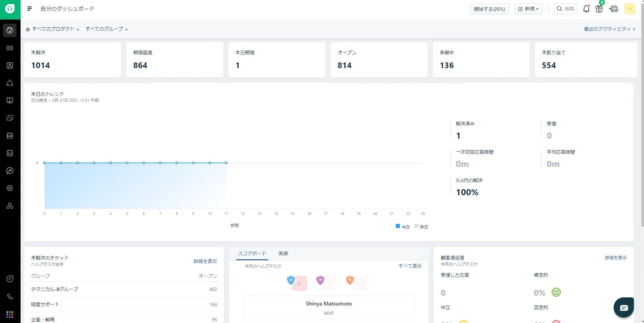Click the blue 今日 legend color swatch
This screenshot has height=323, width=644.
pos(398,226)
